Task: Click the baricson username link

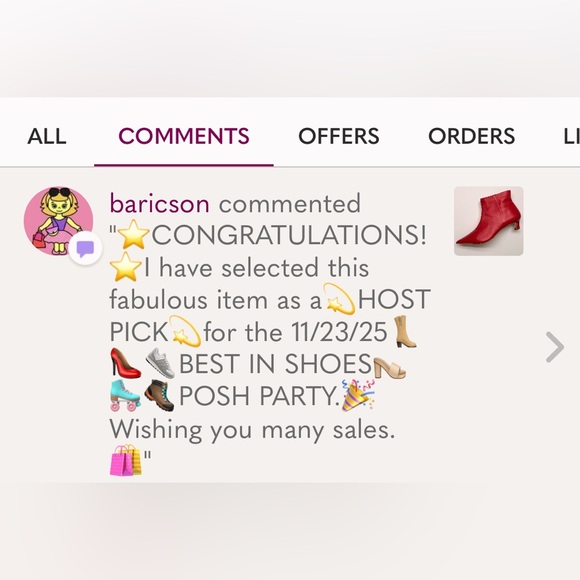Action: [x=160, y=204]
